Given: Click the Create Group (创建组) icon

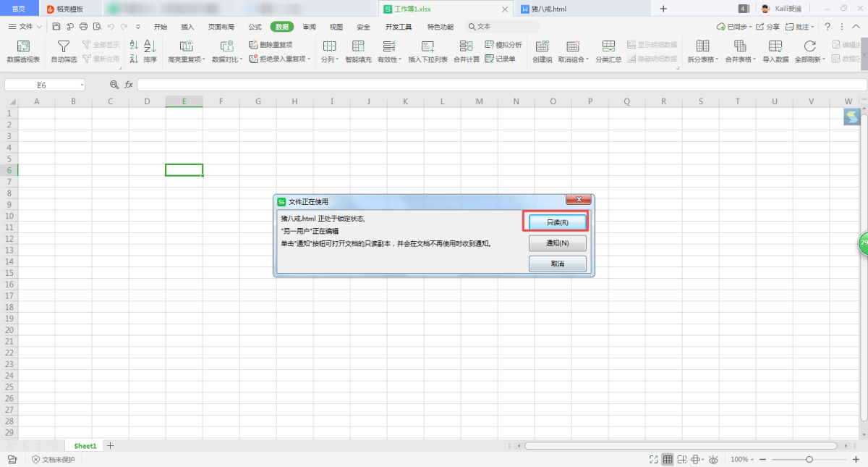Looking at the screenshot, I should tap(542, 47).
